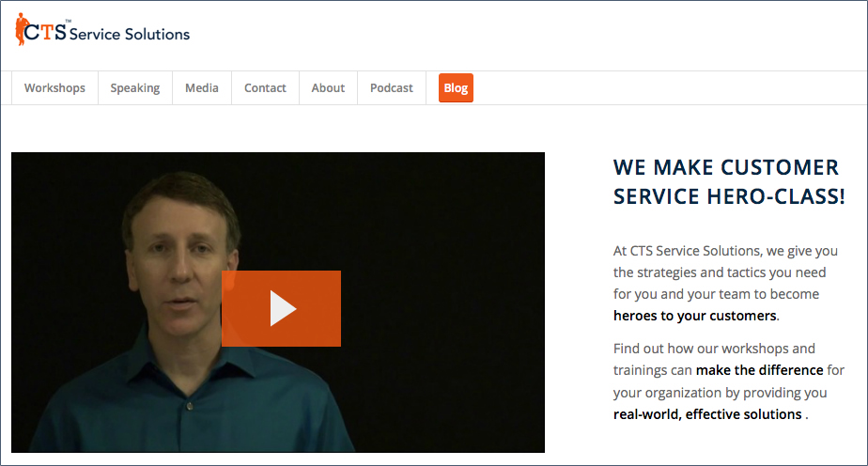Screen dimensions: 868x466
Task: Select Contact in the navigation bar
Action: [x=265, y=88]
